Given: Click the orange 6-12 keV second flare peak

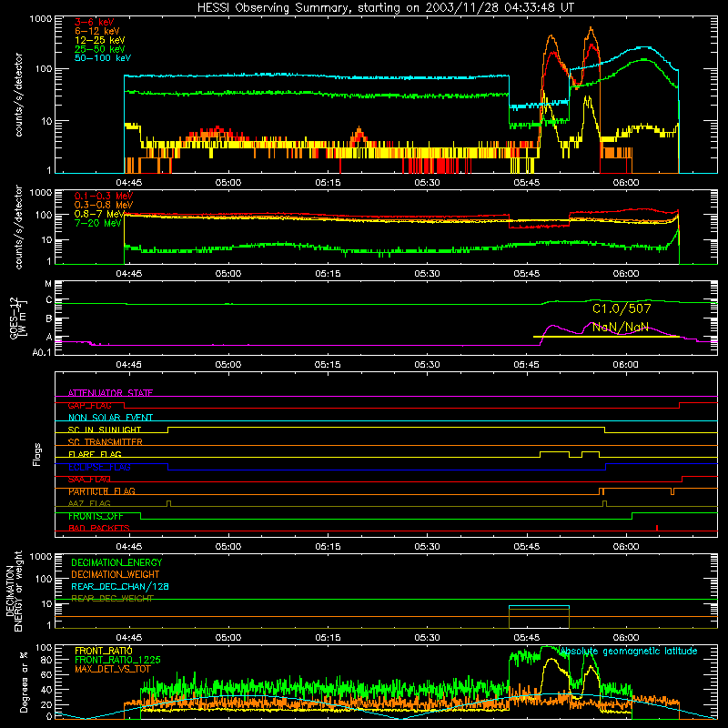Looking at the screenshot, I should [591, 30].
